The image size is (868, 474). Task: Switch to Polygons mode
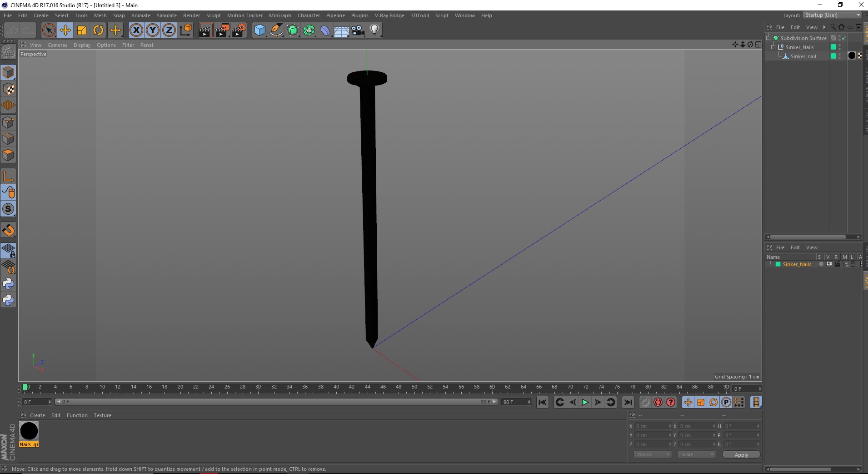click(x=9, y=155)
